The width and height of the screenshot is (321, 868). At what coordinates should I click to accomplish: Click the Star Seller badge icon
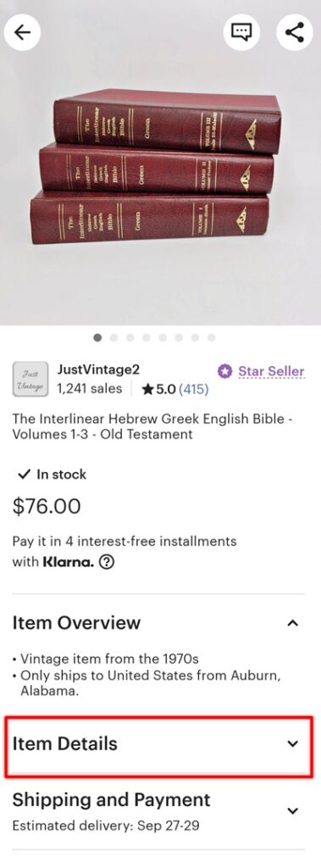(224, 371)
